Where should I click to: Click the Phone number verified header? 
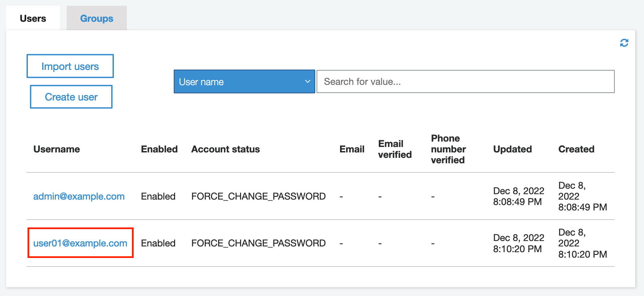pos(448,149)
